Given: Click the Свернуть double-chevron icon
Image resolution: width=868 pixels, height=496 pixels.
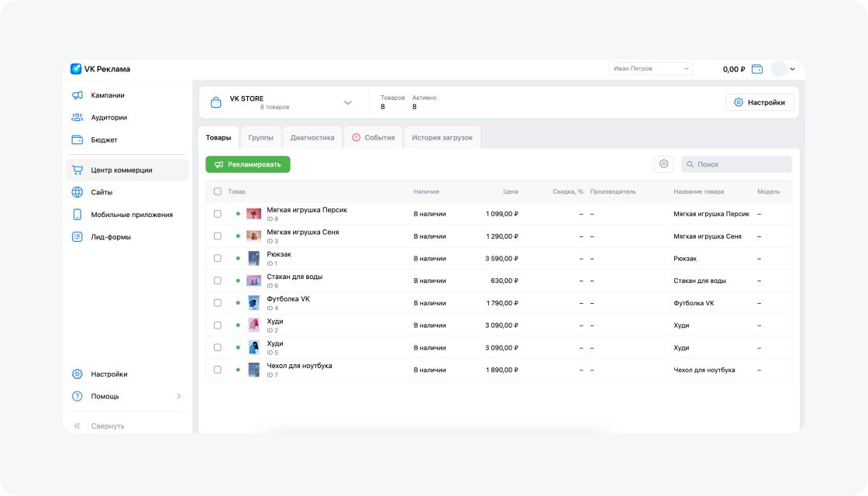Looking at the screenshot, I should [77, 425].
